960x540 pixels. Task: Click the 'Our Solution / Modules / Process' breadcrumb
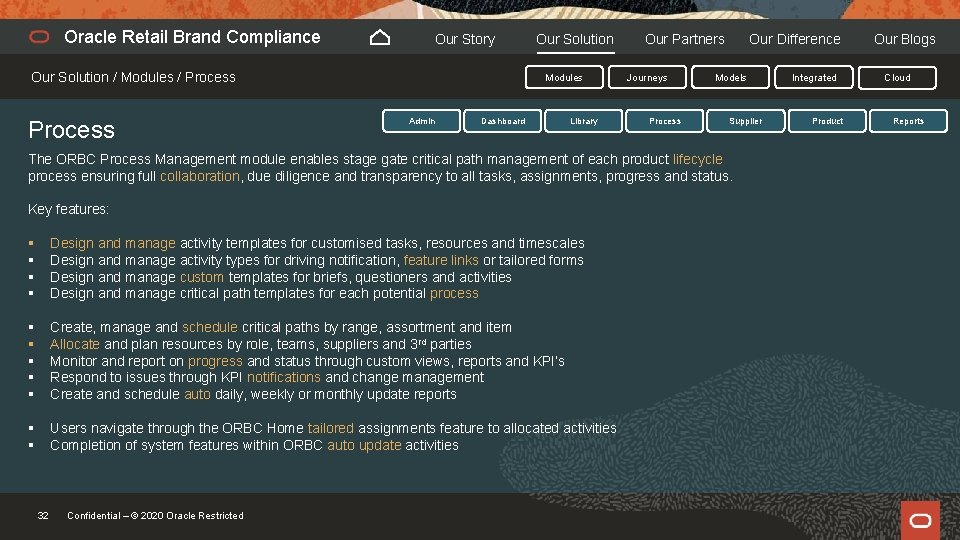point(133,77)
